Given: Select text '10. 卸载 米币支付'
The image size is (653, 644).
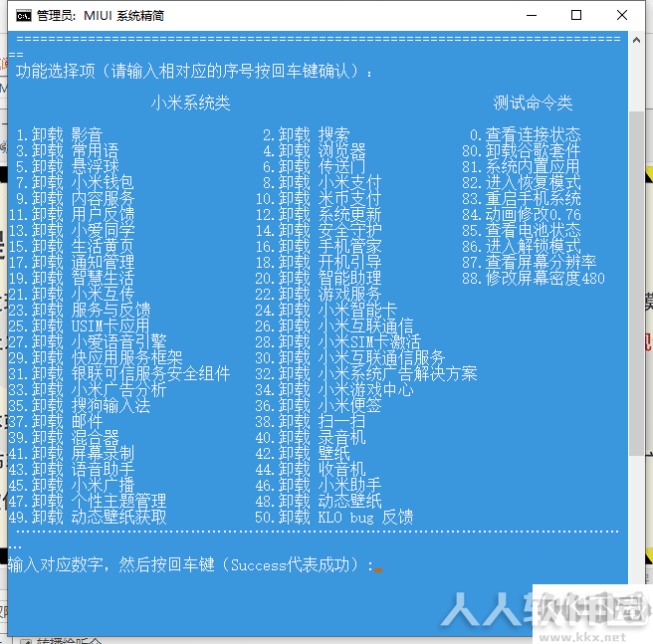Looking at the screenshot, I should 319,199.
